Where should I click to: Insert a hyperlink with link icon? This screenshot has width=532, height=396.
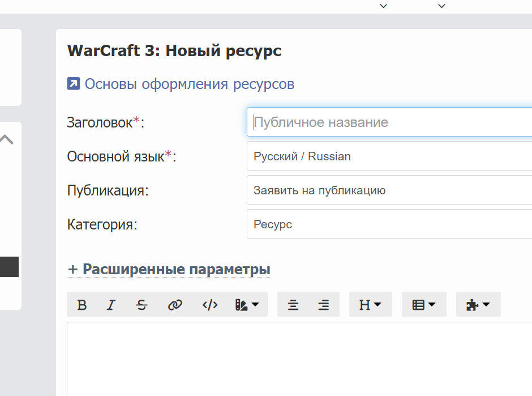click(x=175, y=305)
